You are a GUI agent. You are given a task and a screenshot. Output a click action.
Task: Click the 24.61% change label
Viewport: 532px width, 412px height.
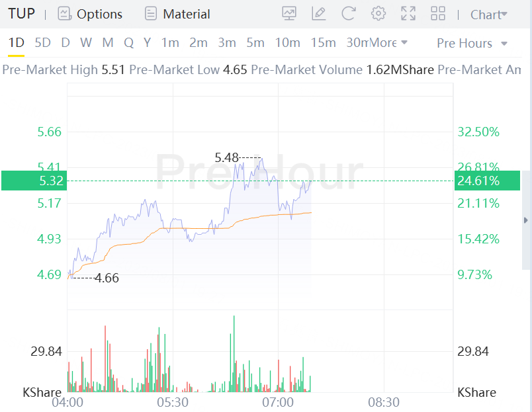click(x=478, y=181)
